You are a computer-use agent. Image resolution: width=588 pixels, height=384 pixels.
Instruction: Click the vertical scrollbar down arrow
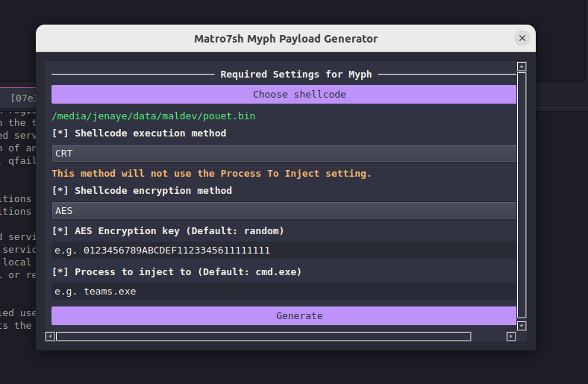click(522, 326)
